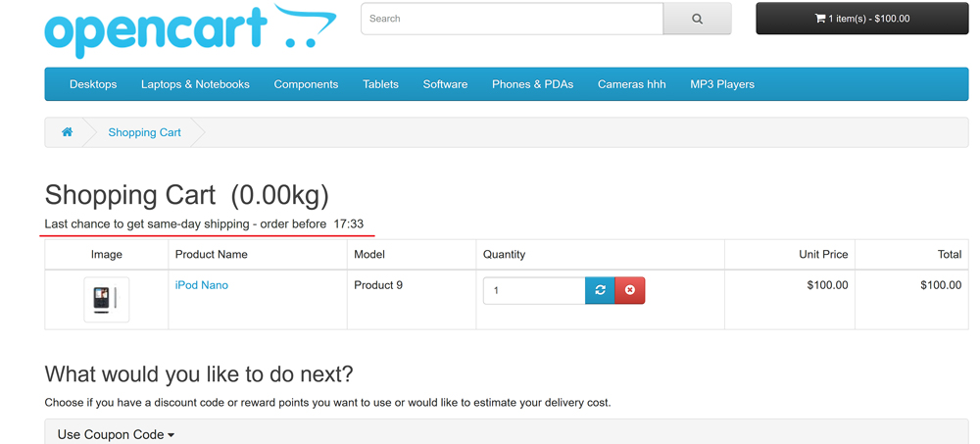Open the Desktops menu
The width and height of the screenshot is (980, 444).
pos(93,84)
